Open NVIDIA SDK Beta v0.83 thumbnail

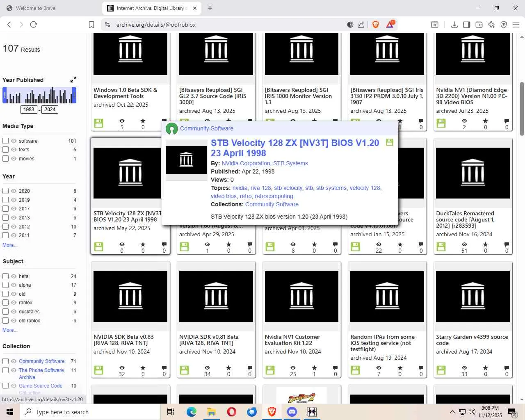(130, 297)
